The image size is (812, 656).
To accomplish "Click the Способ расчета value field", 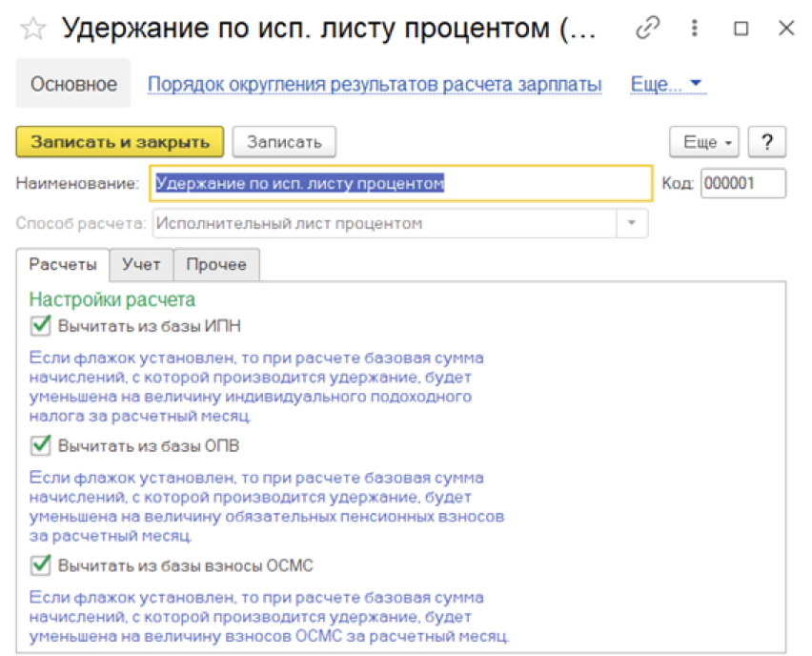I will pyautogui.click(x=384, y=223).
